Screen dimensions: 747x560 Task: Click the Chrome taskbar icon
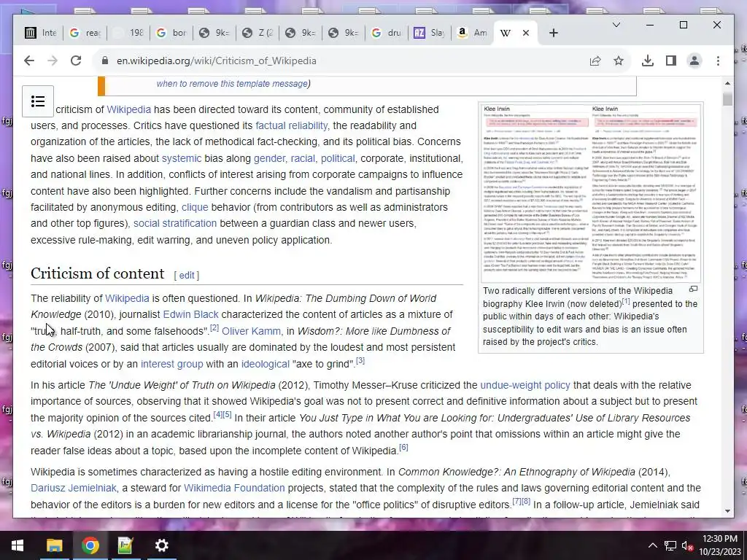pos(90,545)
